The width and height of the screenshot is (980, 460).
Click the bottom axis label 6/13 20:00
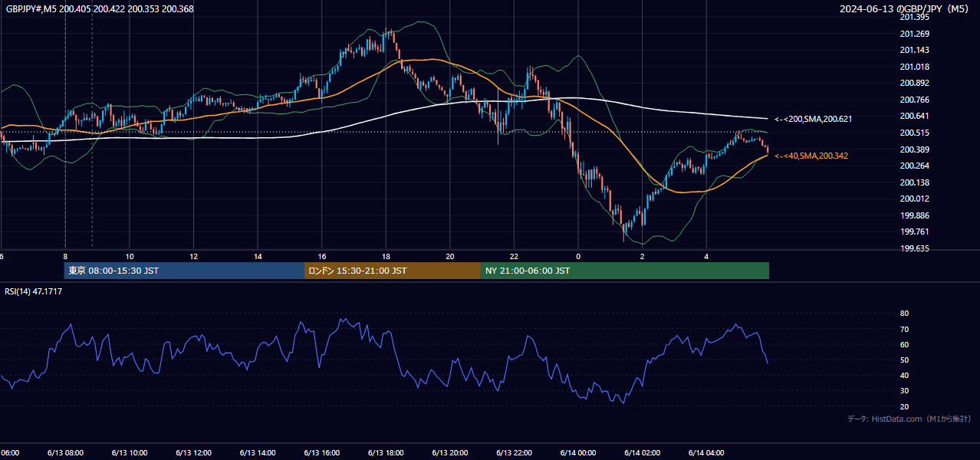pos(450,453)
